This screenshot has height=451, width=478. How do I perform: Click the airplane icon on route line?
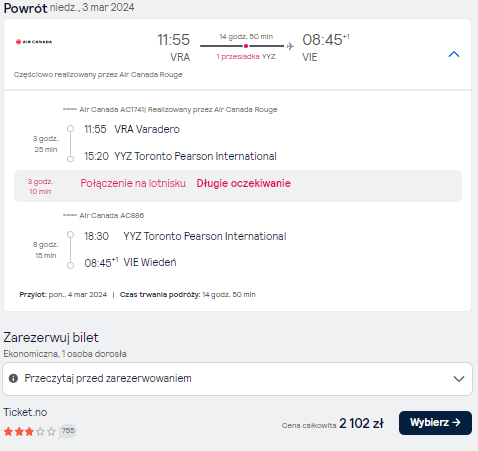click(290, 46)
